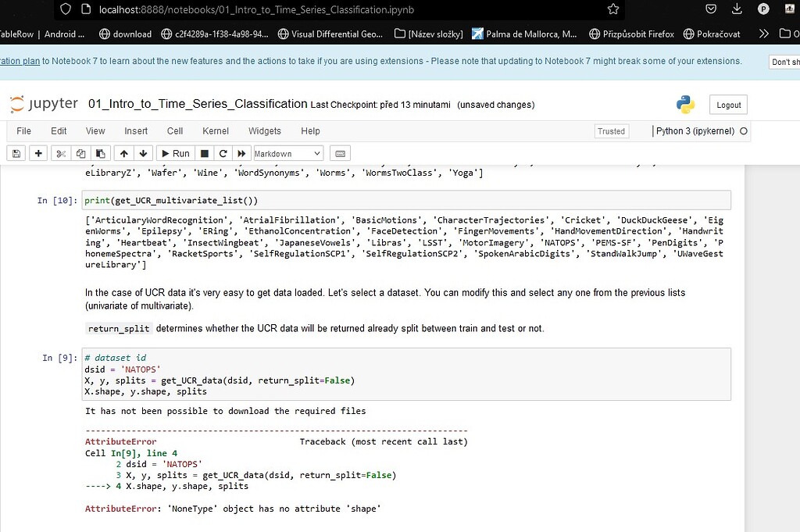Image resolution: width=800 pixels, height=532 pixels.
Task: Insert a new cell below
Action: point(37,153)
